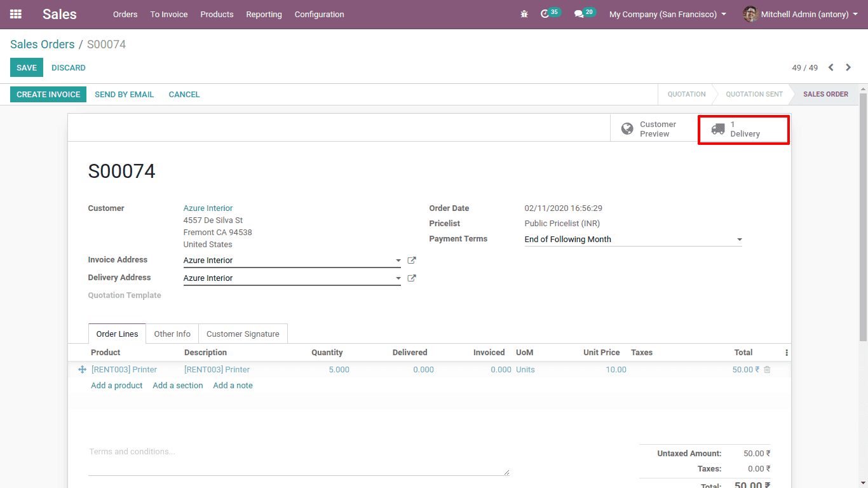Image resolution: width=868 pixels, height=488 pixels.
Task: Click the Save button
Action: [27, 67]
